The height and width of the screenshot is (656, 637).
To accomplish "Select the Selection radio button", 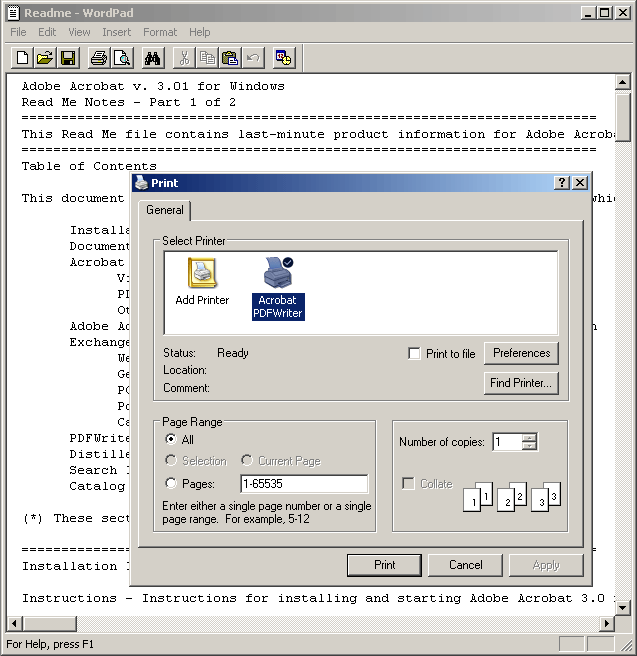I will click(x=171, y=461).
